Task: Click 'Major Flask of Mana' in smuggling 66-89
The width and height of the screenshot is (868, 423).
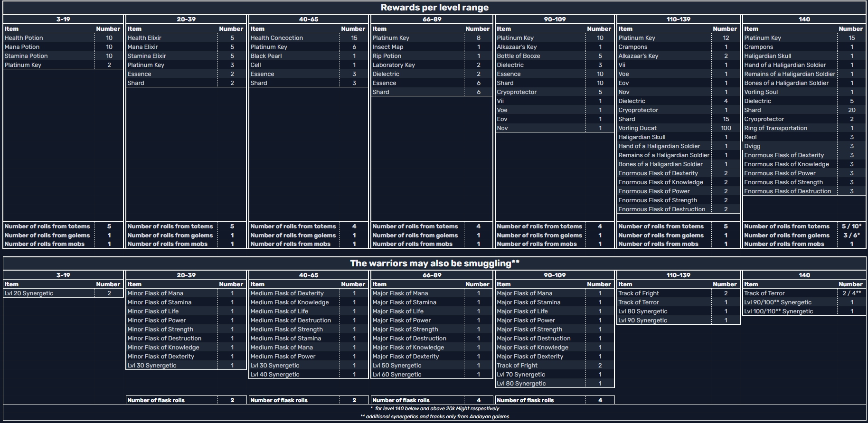Action: tap(417, 293)
